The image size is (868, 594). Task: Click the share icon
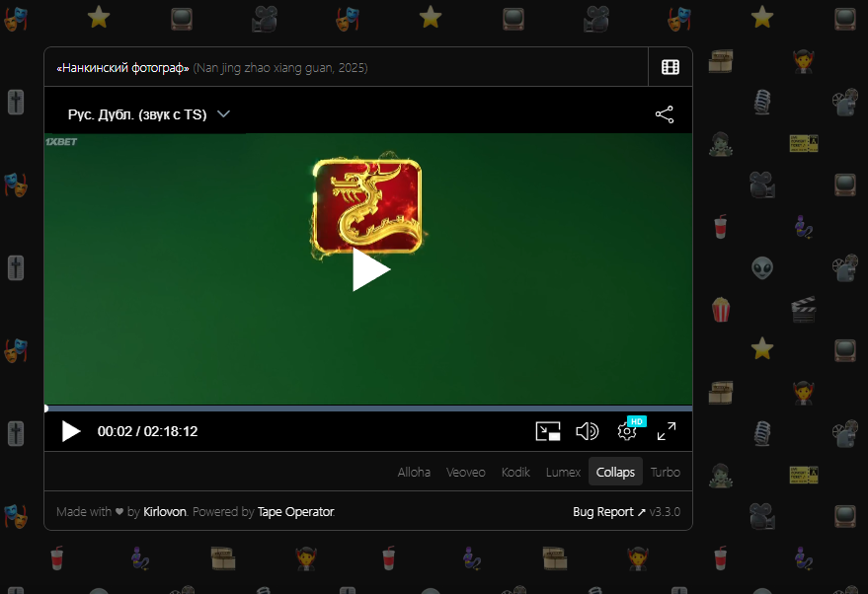[x=665, y=114]
